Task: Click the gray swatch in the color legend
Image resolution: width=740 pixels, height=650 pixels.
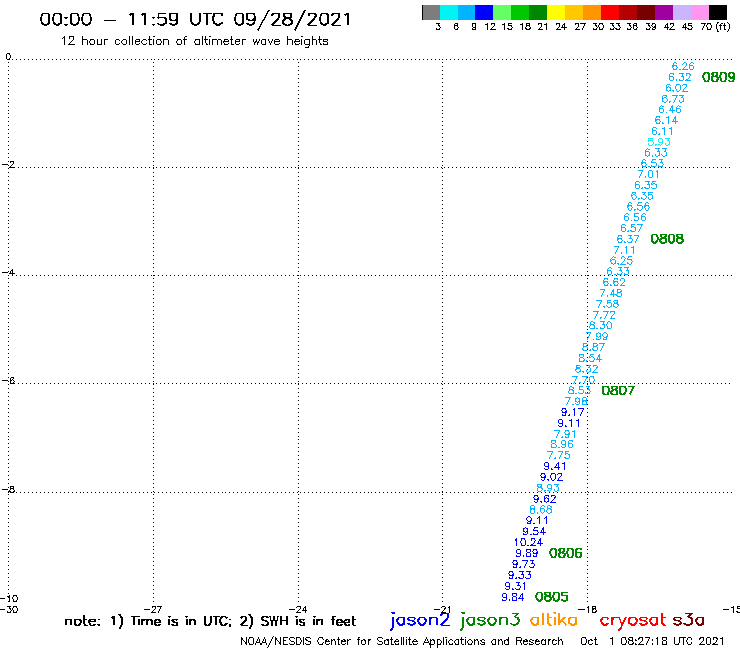Action: click(x=431, y=12)
